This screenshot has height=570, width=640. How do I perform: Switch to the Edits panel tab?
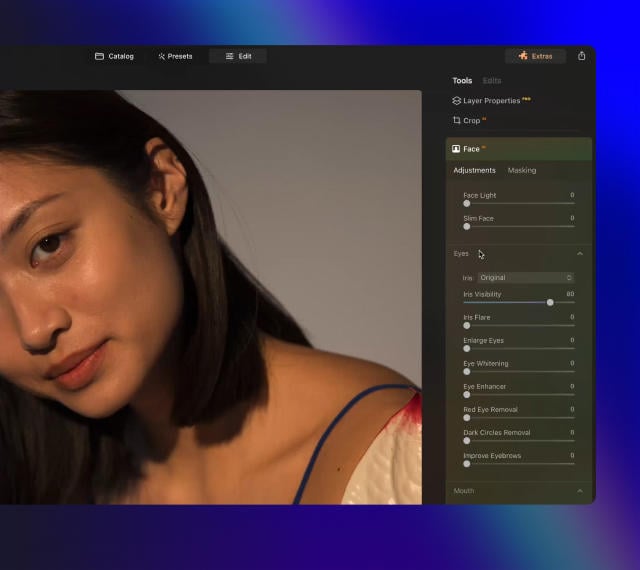point(492,81)
